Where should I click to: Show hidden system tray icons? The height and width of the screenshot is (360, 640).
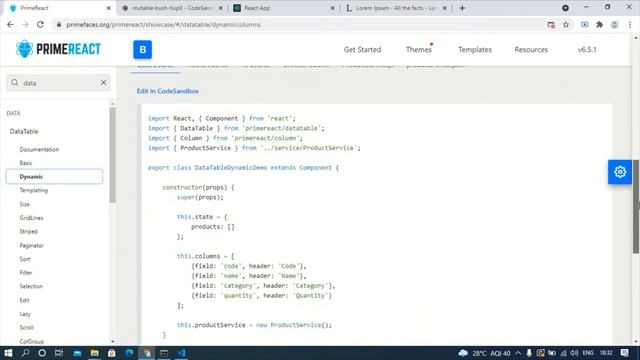(x=518, y=353)
